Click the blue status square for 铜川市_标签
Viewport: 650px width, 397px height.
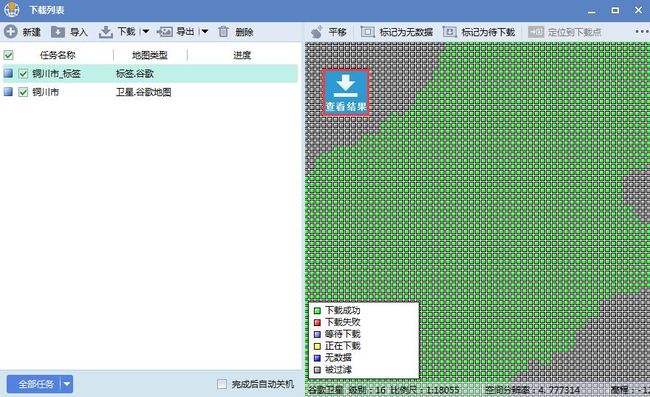point(8,73)
